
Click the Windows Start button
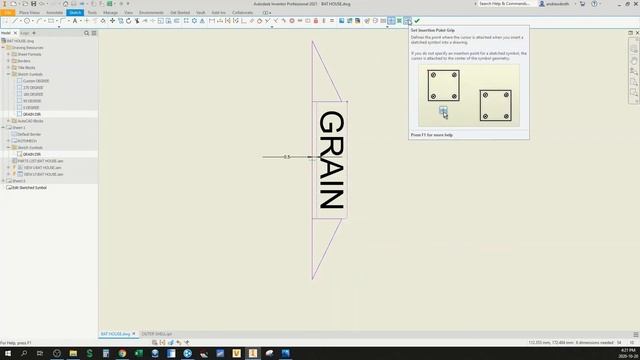click(x=8, y=353)
